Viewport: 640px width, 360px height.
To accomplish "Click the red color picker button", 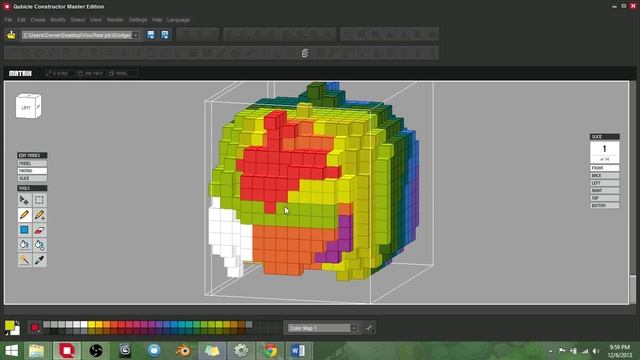I will click(35, 327).
